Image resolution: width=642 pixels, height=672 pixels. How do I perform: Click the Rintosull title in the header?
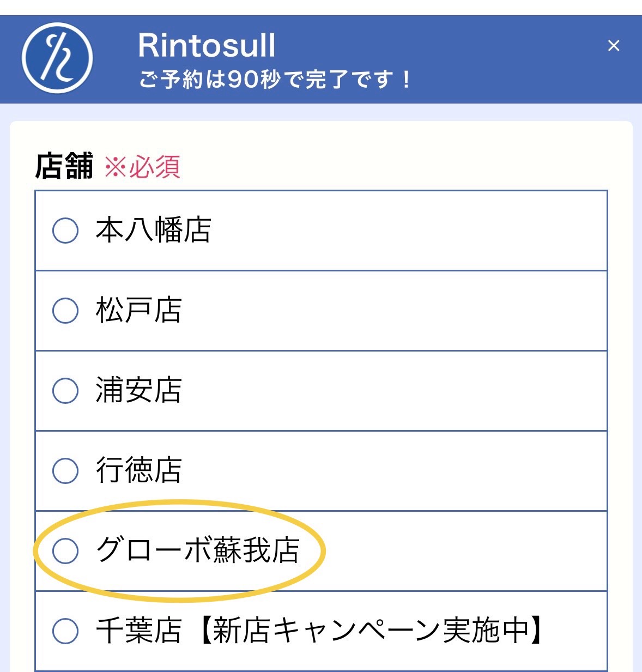click(207, 45)
